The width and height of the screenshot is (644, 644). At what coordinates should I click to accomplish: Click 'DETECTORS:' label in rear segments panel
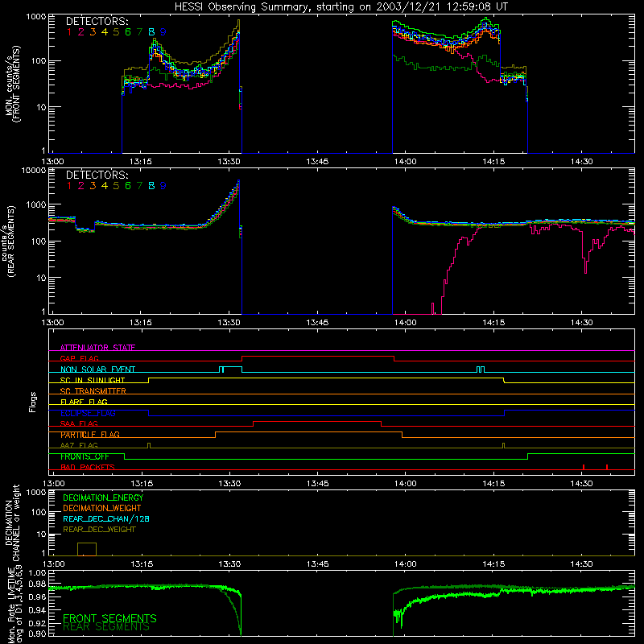pos(97,175)
